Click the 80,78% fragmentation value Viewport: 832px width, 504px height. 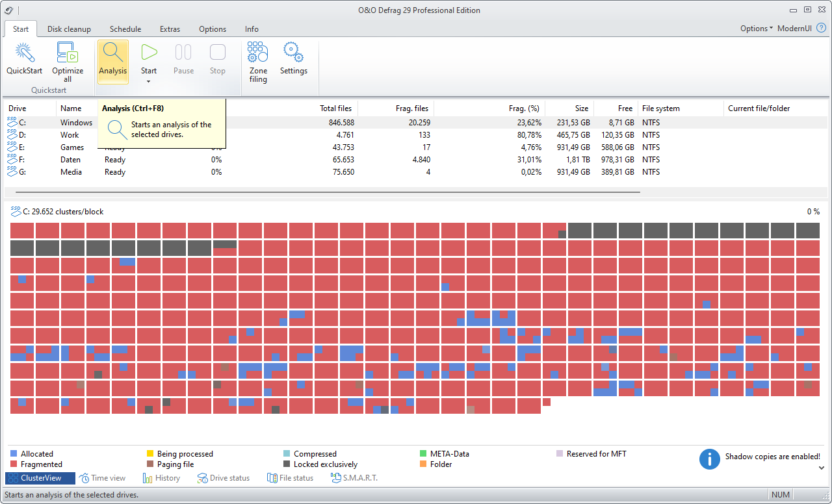point(528,134)
